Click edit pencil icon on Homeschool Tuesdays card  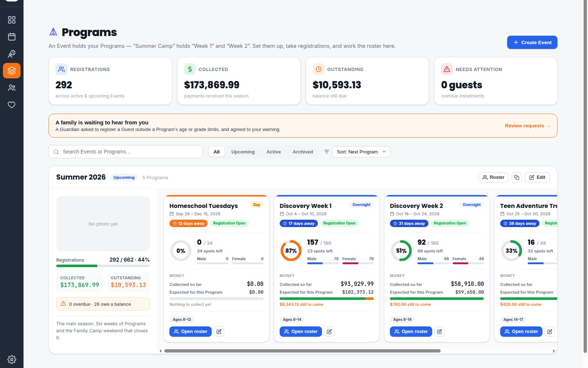tap(219, 332)
